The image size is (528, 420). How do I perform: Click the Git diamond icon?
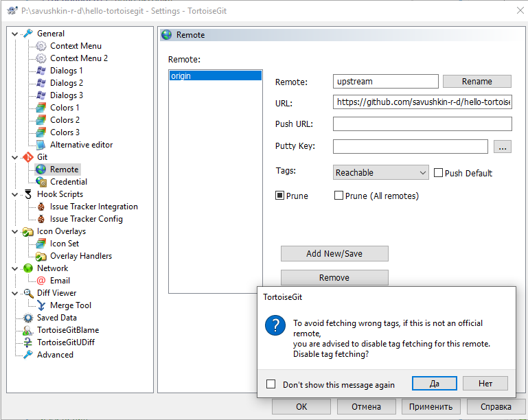coord(28,157)
